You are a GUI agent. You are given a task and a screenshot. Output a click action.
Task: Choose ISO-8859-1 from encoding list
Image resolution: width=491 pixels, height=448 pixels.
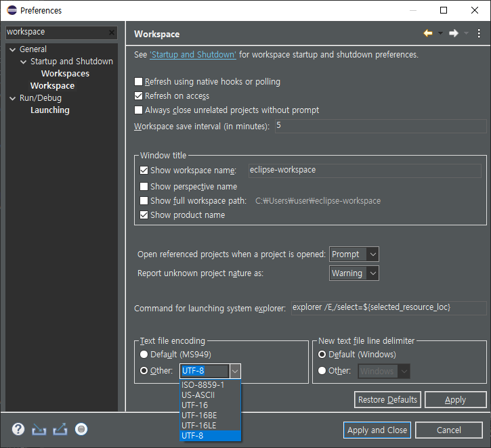click(x=210, y=385)
